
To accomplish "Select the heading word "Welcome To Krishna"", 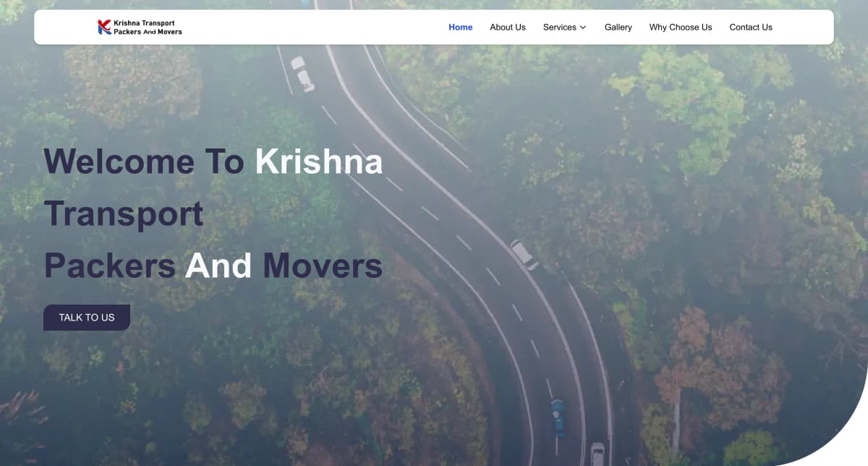I will 213,161.
